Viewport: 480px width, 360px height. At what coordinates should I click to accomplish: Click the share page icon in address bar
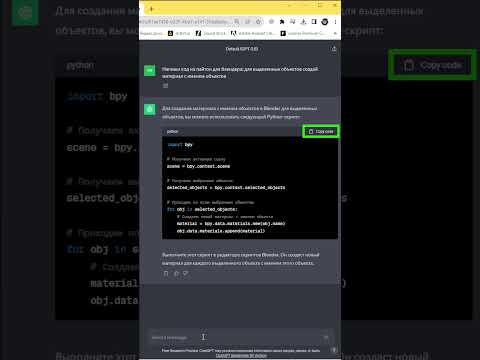click(x=247, y=22)
